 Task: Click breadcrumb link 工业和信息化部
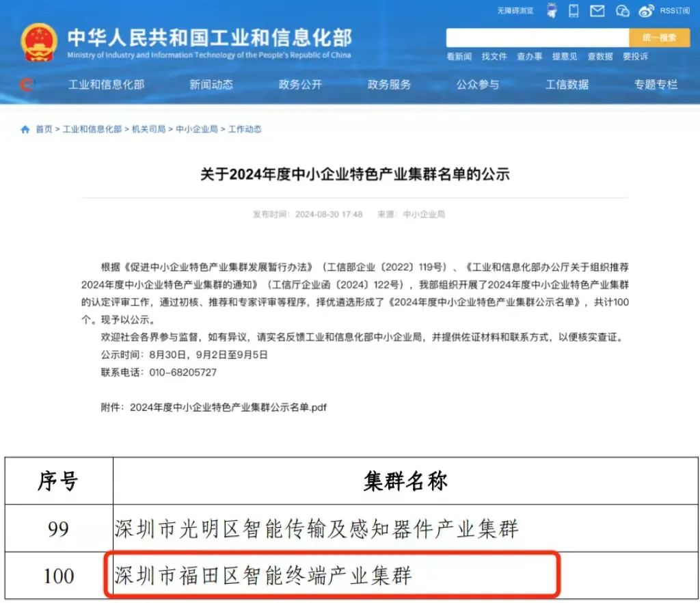[x=92, y=129]
